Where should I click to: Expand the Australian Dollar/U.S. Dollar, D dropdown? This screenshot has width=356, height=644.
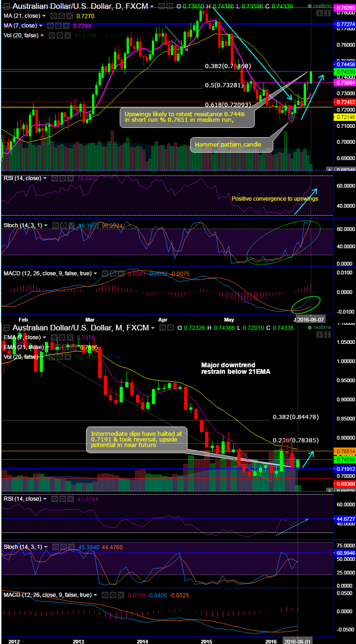152,7
